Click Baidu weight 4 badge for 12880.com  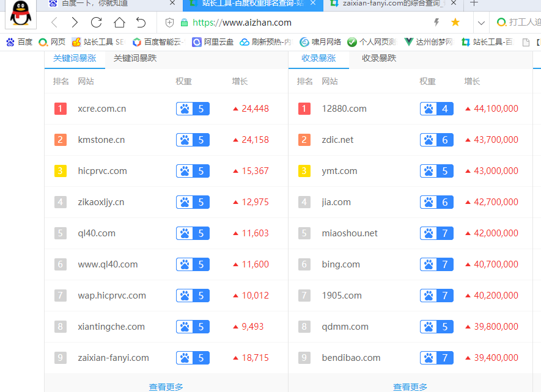(x=436, y=109)
